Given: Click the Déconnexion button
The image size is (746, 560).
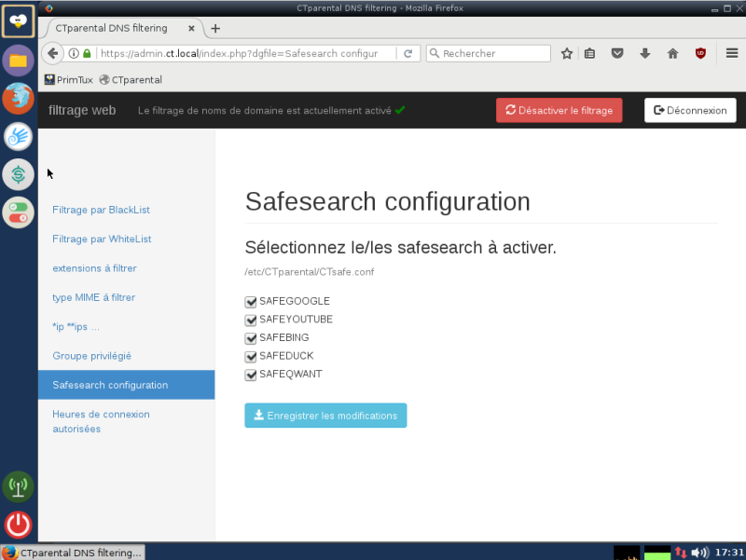Looking at the screenshot, I should [690, 110].
